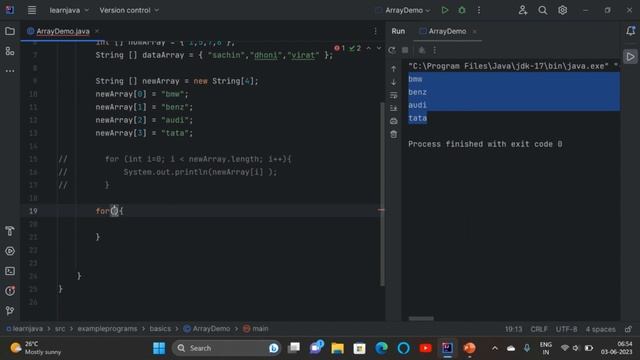Clear all console output trash icon
Image resolution: width=640 pixels, height=360 pixels.
pyautogui.click(x=393, y=134)
